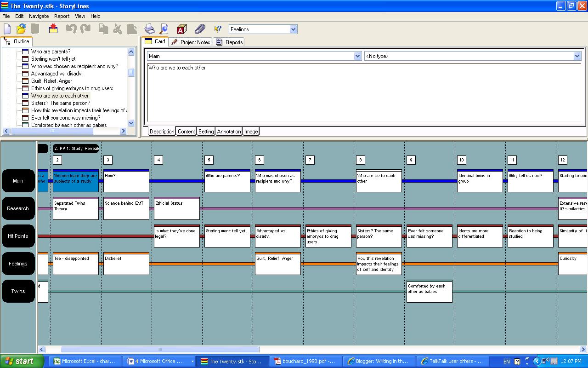Select 'Who are parents?' in the outline
The height and width of the screenshot is (368, 588).
click(51, 52)
